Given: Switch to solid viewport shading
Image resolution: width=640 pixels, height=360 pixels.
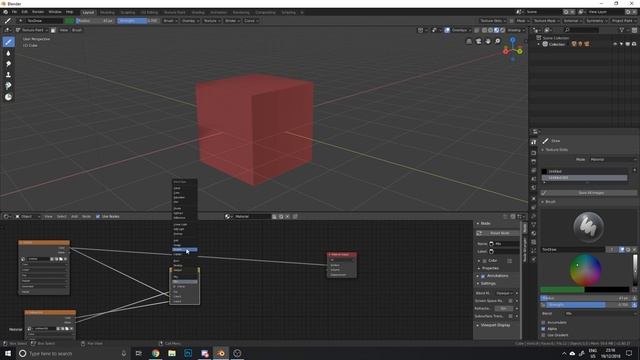Looking at the screenshot, I should 490,30.
